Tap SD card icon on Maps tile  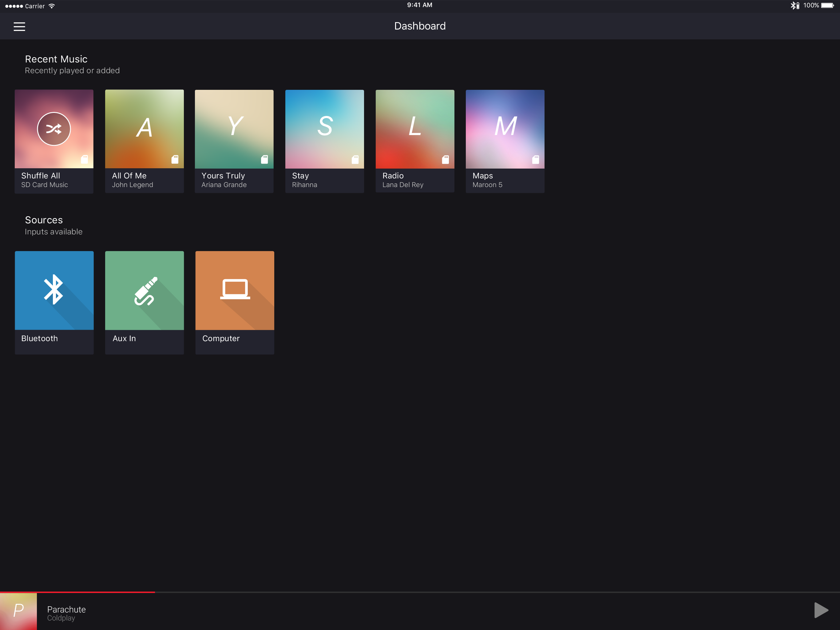[535, 160]
